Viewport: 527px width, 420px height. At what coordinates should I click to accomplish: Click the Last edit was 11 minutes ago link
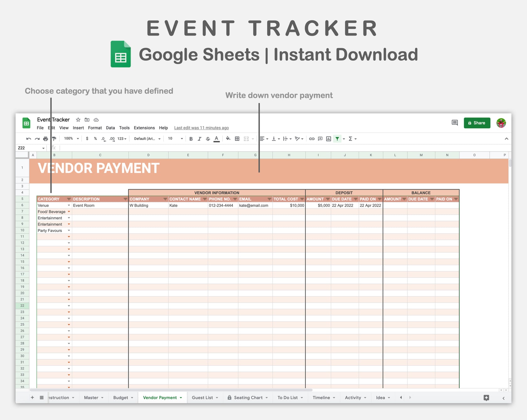[x=201, y=128]
